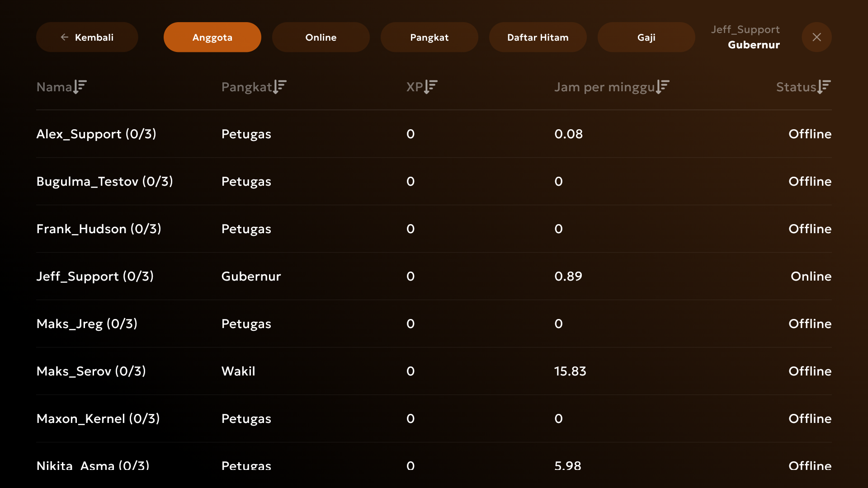
Task: Click the XP sort icon
Action: point(431,87)
